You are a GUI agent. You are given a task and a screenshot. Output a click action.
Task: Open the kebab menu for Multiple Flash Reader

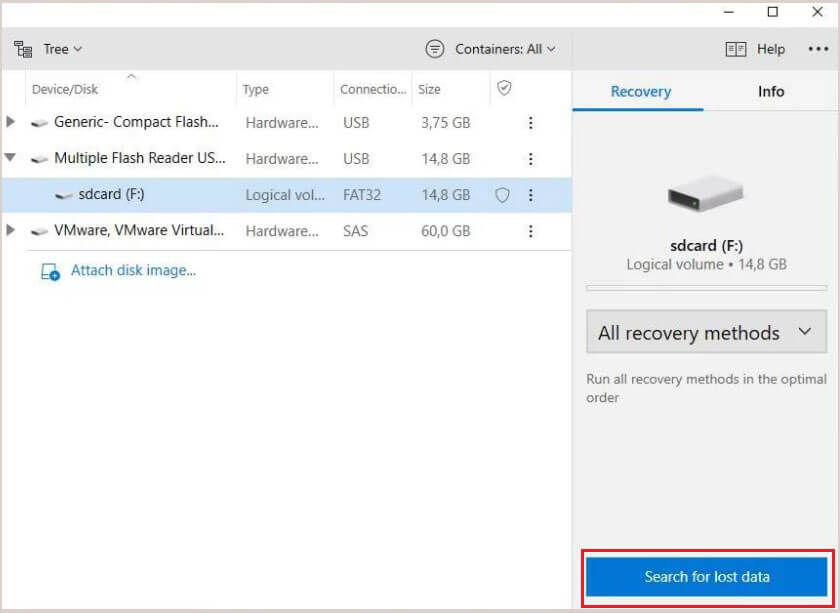click(530, 159)
